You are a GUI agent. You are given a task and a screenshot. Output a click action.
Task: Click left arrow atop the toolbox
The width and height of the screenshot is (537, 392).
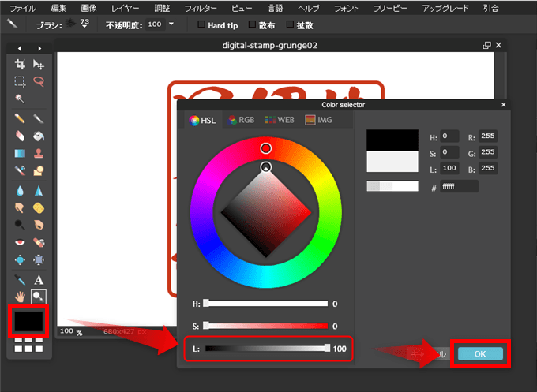(20, 49)
